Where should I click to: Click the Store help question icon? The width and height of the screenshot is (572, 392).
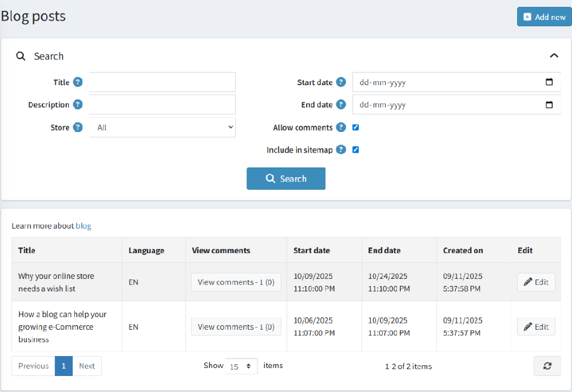click(x=78, y=127)
